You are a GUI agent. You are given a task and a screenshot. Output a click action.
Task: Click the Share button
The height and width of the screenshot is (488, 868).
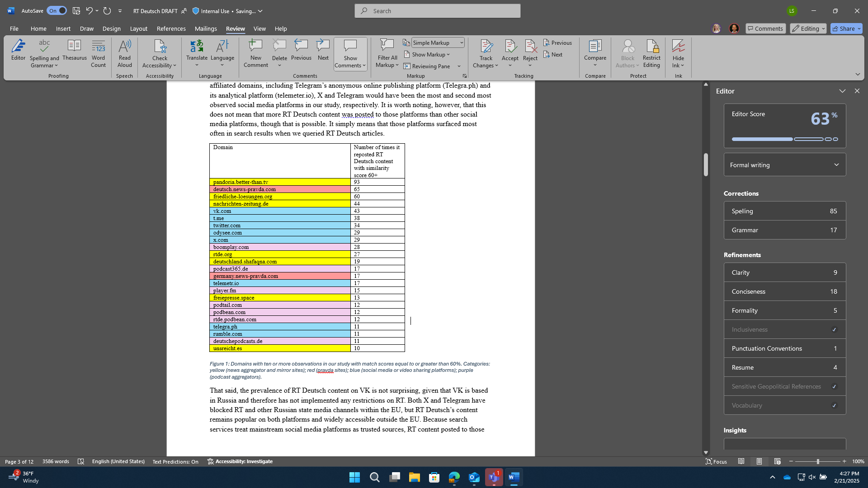846,28
